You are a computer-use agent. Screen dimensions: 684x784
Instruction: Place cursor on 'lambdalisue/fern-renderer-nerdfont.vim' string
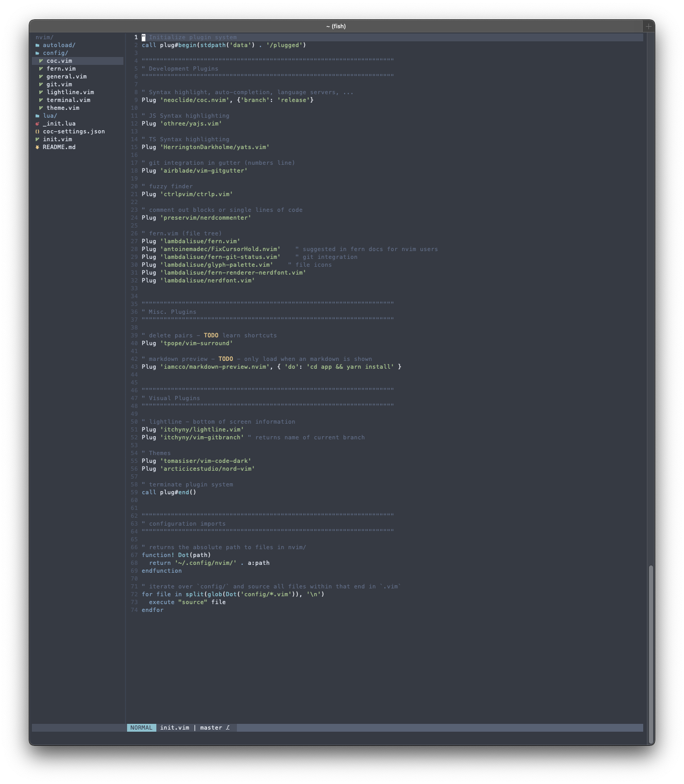coord(233,272)
